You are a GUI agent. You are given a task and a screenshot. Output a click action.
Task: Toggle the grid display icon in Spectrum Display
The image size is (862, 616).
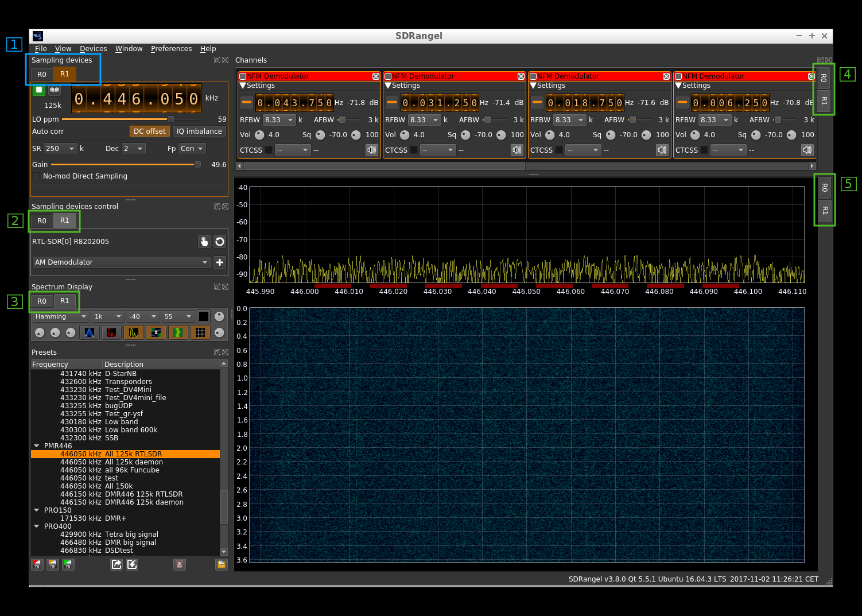pyautogui.click(x=200, y=332)
